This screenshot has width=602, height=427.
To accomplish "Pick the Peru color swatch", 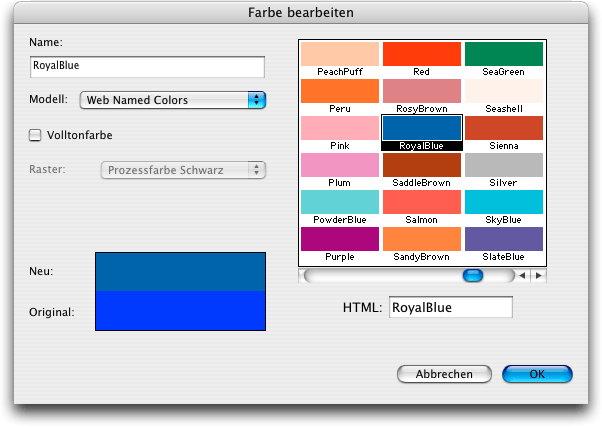I will [340, 91].
